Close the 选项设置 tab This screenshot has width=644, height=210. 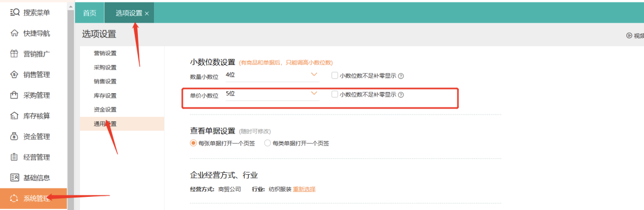147,14
